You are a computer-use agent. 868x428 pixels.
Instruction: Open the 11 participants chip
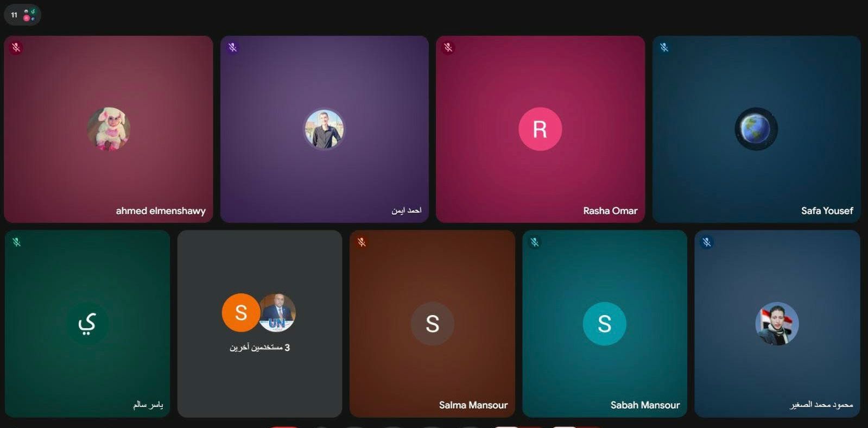point(22,15)
